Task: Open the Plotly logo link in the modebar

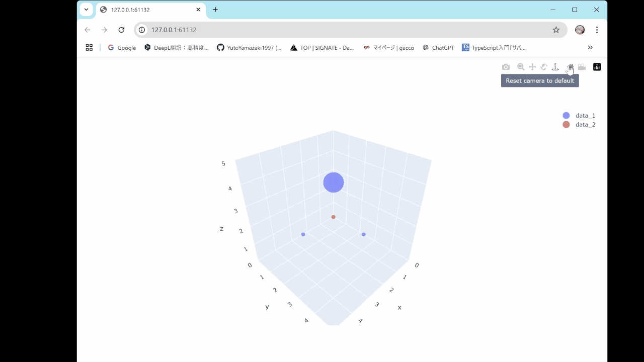Action: 597,67
